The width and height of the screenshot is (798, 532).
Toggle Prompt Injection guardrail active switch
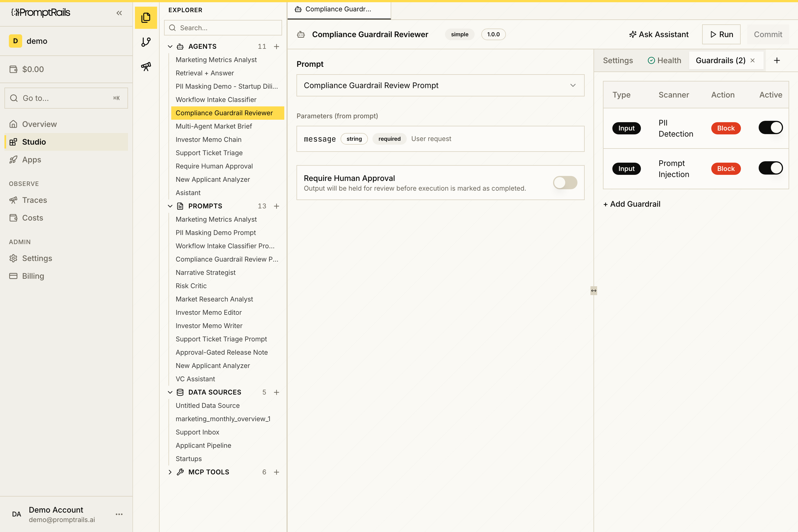point(771,168)
